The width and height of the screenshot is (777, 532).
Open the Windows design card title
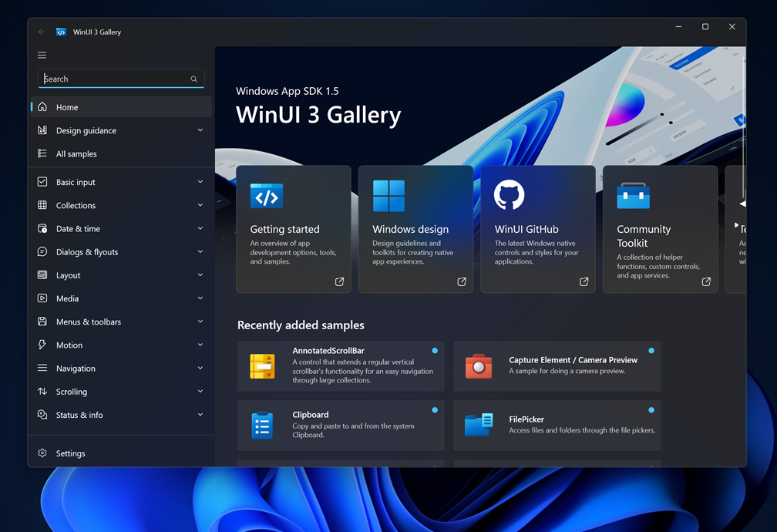tap(410, 229)
